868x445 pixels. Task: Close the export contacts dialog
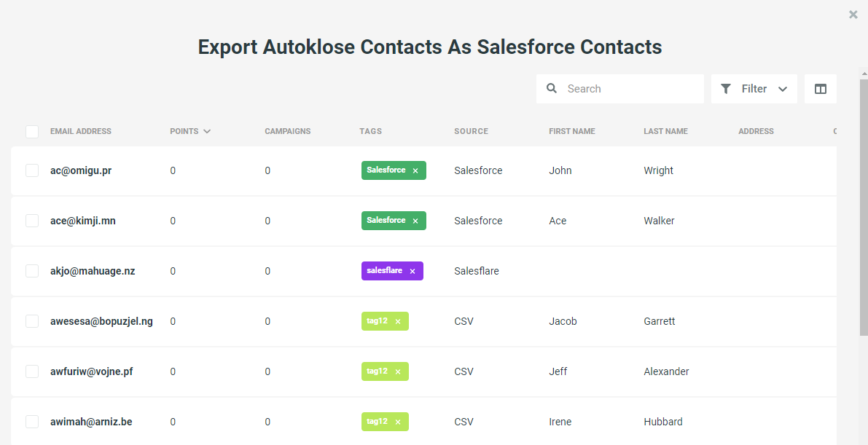(x=853, y=15)
